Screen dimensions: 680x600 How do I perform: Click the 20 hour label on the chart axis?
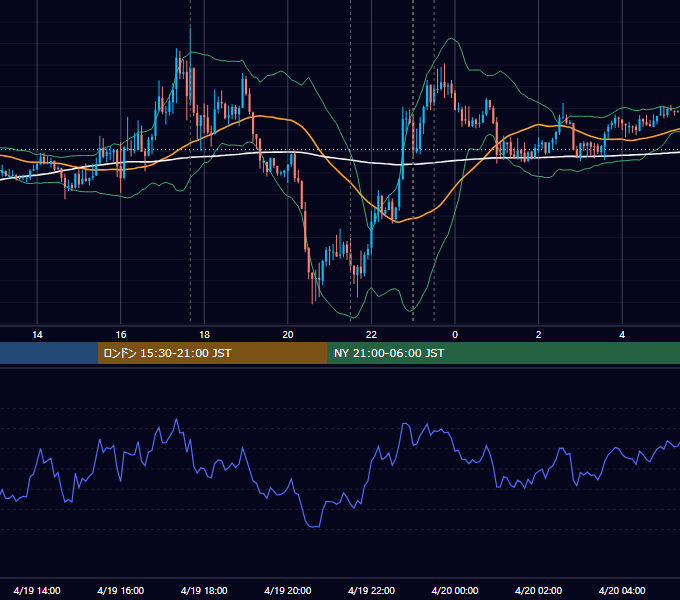[288, 335]
